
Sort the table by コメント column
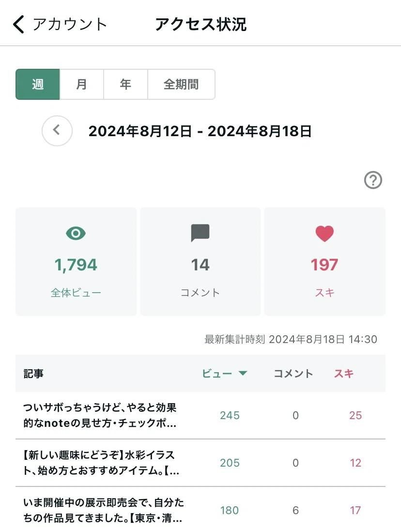point(293,374)
